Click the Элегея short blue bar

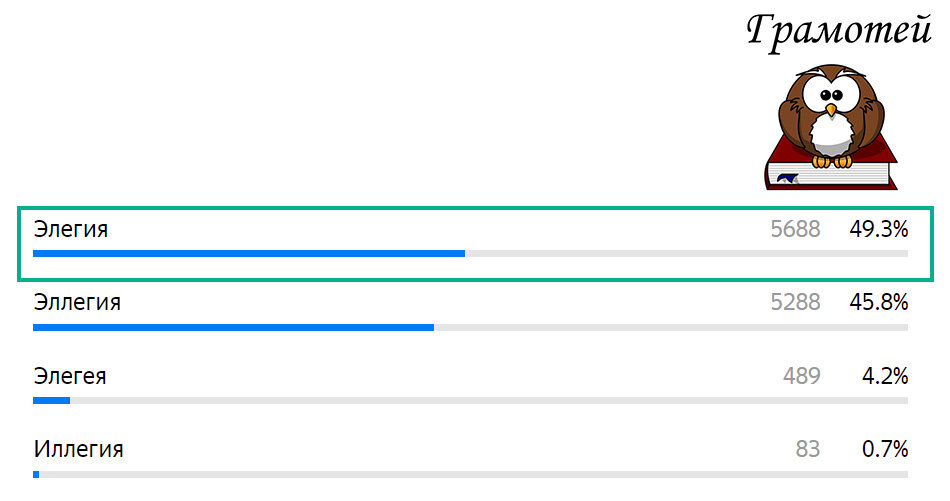pos(51,400)
